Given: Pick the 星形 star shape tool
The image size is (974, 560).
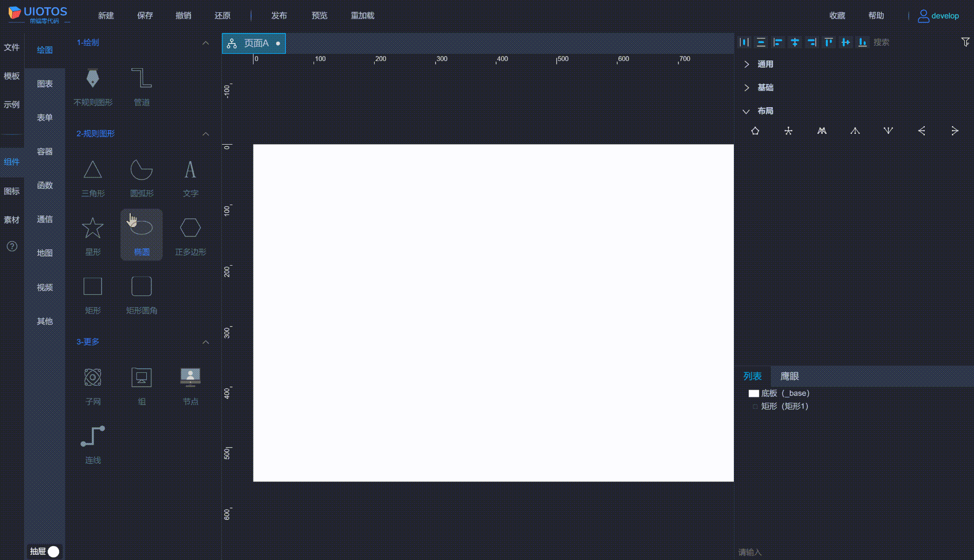Looking at the screenshot, I should (92, 234).
